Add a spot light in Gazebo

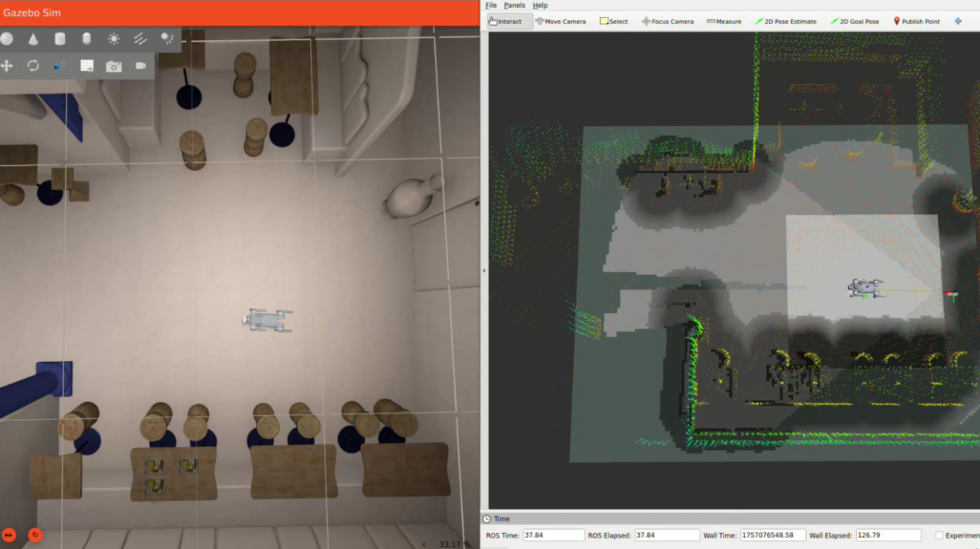(x=167, y=39)
